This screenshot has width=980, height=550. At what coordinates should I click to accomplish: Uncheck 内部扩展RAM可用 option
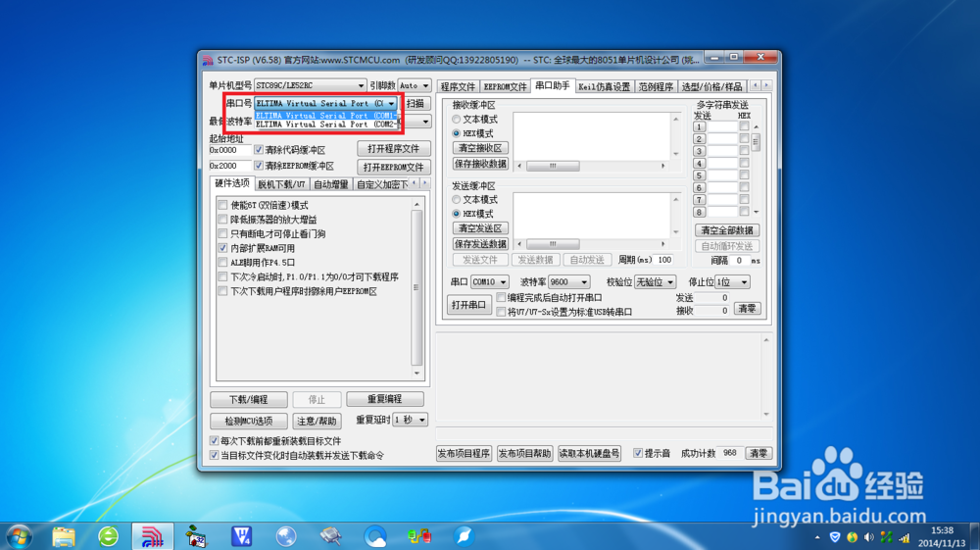222,248
